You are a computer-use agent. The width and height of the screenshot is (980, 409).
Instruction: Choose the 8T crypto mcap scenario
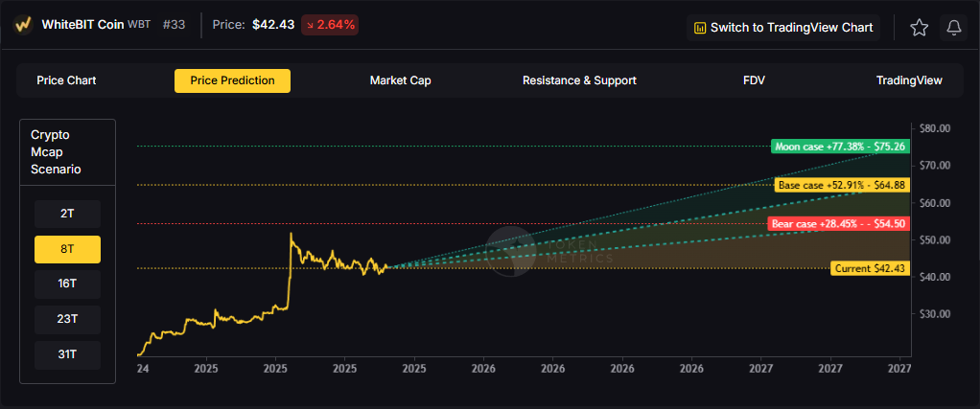pos(67,249)
